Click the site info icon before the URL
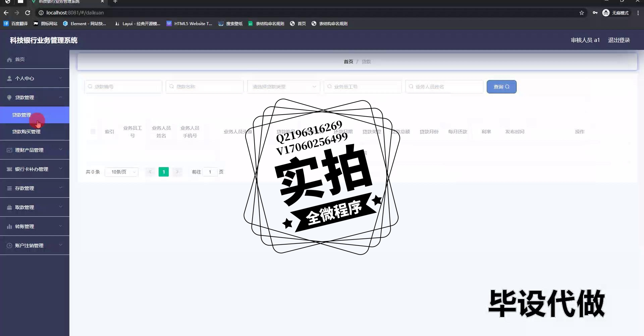 [41, 13]
